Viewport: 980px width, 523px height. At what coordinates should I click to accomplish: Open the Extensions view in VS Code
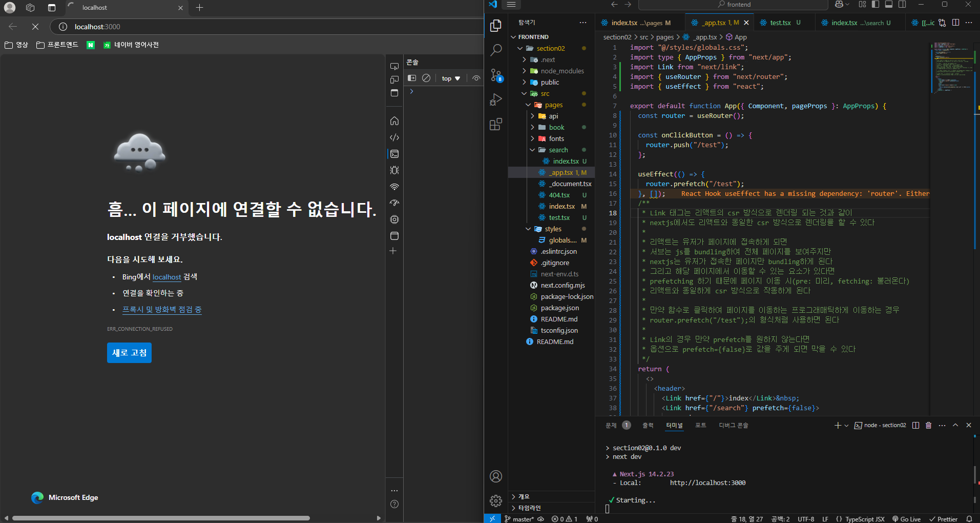tap(495, 124)
